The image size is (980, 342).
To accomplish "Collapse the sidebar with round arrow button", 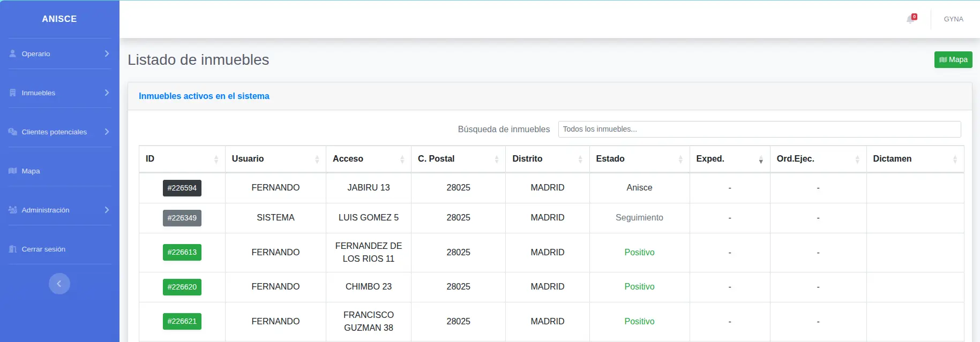I will [59, 284].
